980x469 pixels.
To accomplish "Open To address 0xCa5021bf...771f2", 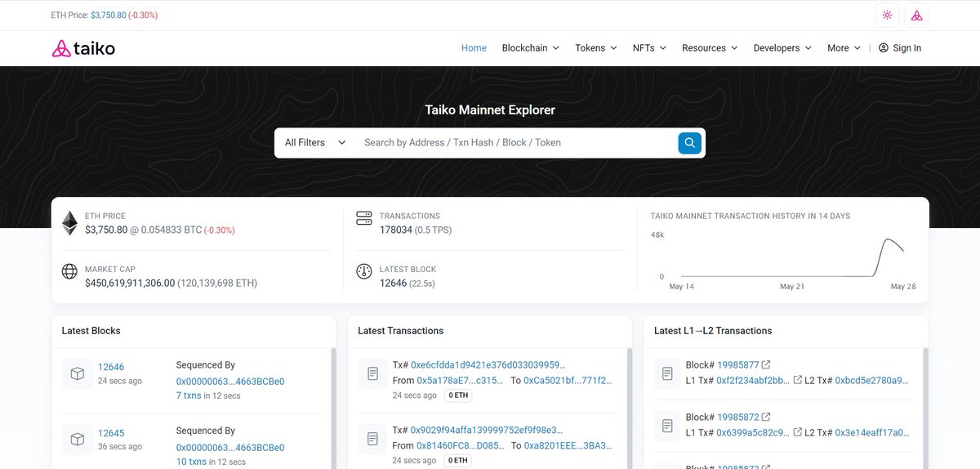I will (x=568, y=381).
